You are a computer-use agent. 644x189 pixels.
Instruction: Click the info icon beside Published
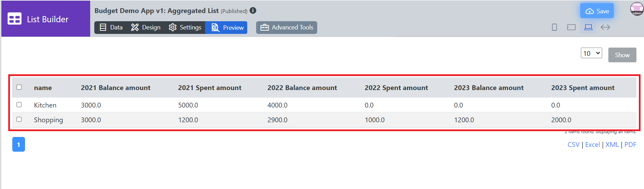pos(253,11)
